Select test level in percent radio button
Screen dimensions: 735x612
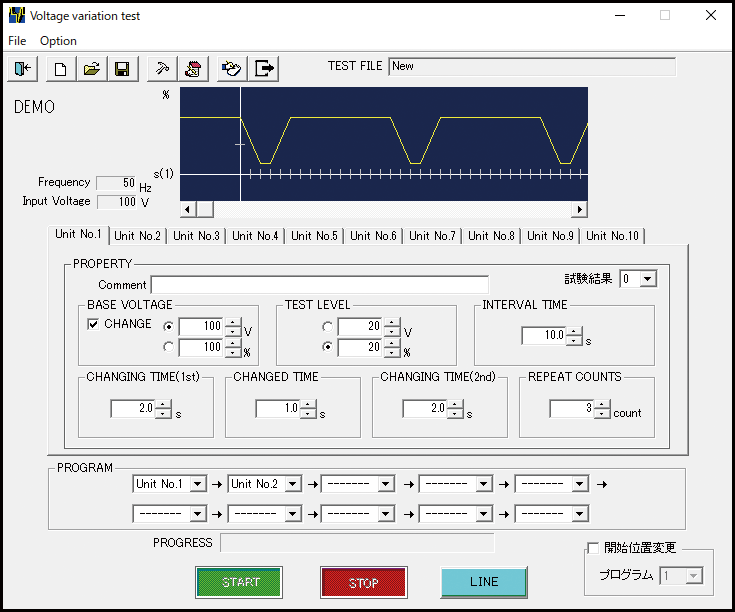[x=328, y=347]
